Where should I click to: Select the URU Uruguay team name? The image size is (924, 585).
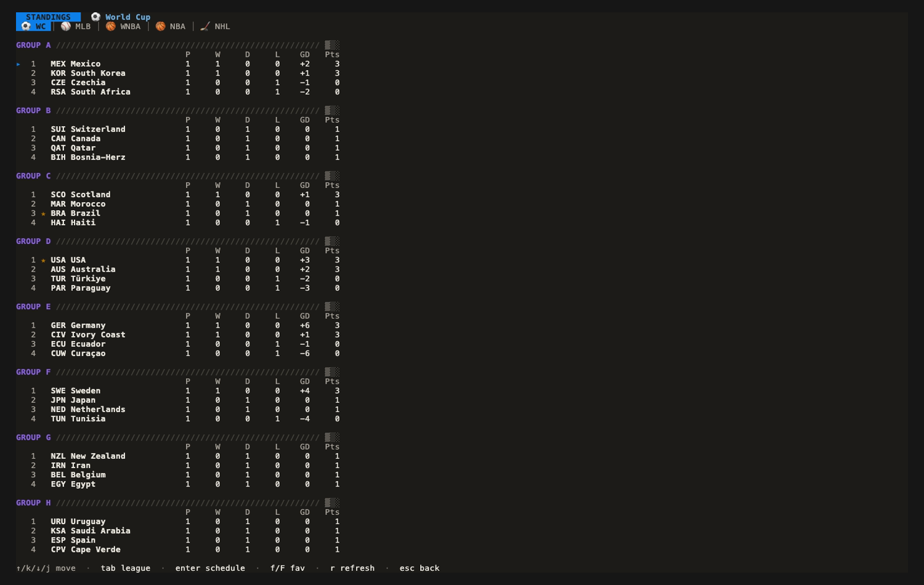coord(78,522)
